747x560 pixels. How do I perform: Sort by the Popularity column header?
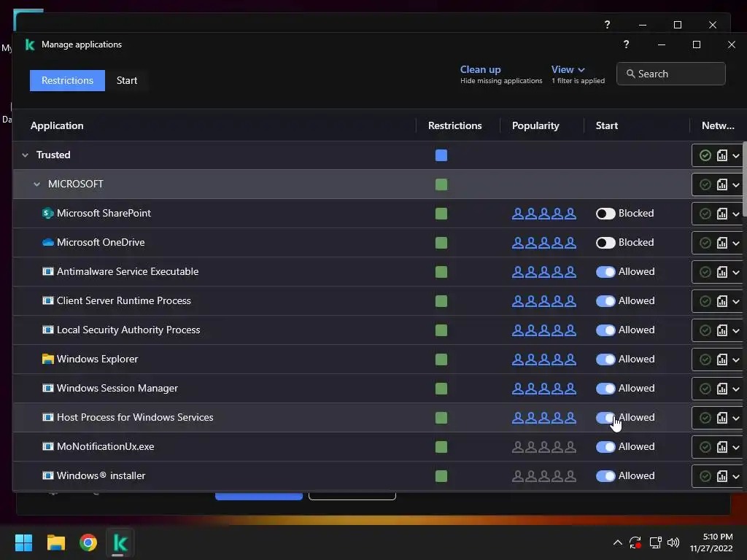pyautogui.click(x=535, y=125)
